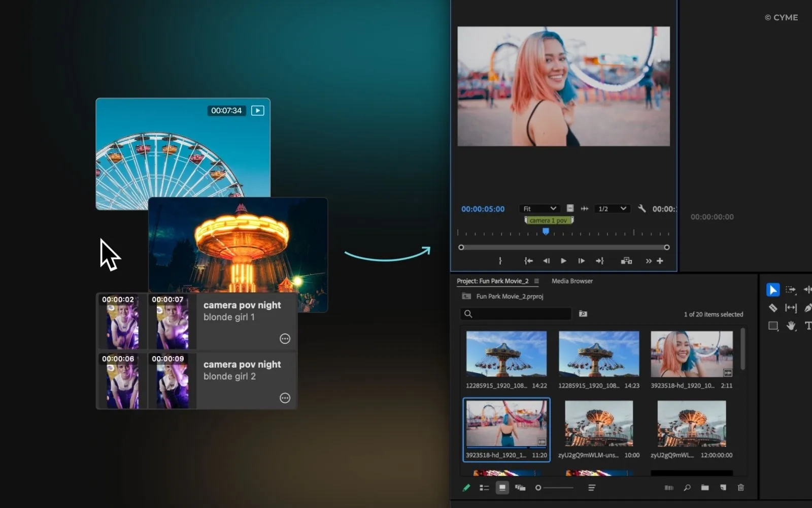
Task: Open options for blonde girl 2 row
Action: [285, 398]
